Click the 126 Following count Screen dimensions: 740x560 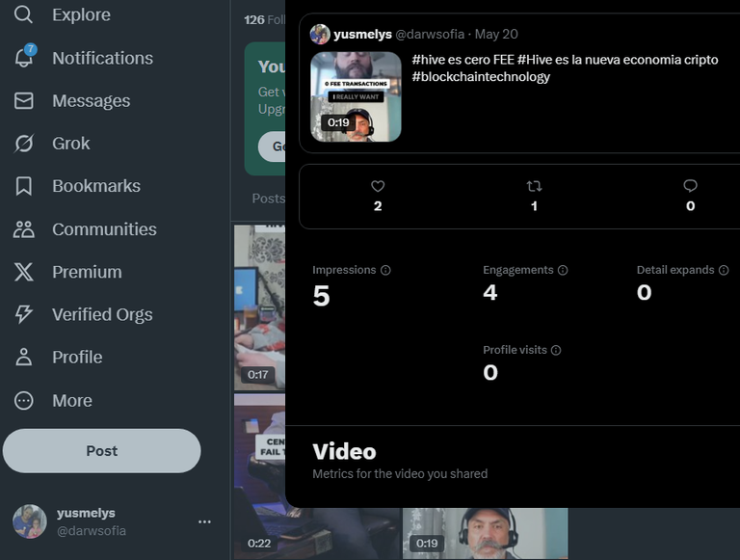(x=264, y=20)
